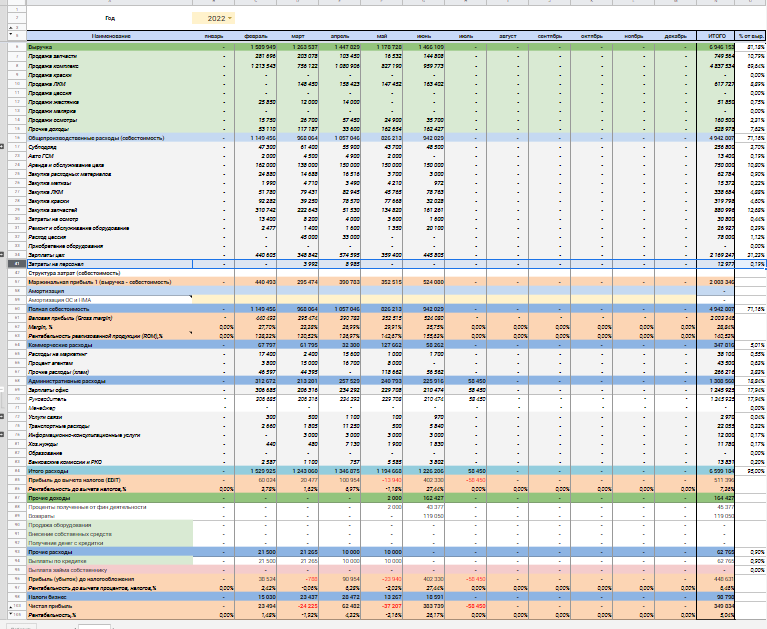Select the Год label cell
Viewport: 767px width, 629px height.
110,18
